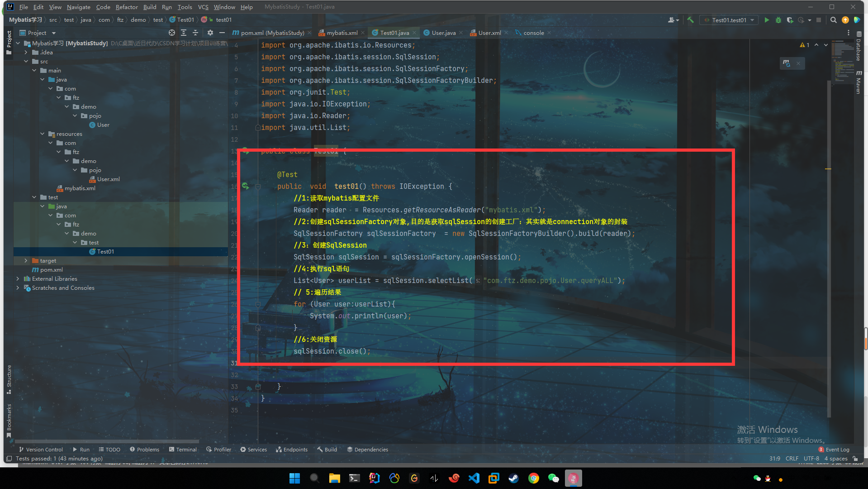Collapse the resources folder
Viewport: 868px width, 489px height.
(42, 134)
